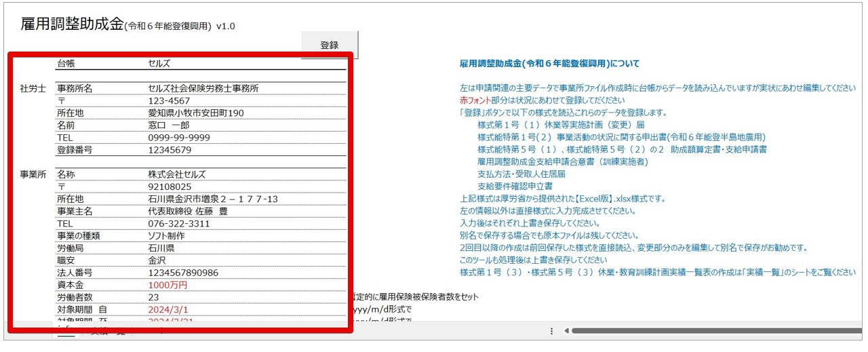Screen dimensions: 868x352
Task: Select the address 石川県金沢市増泉２－１７７-13
Action: [213, 199]
